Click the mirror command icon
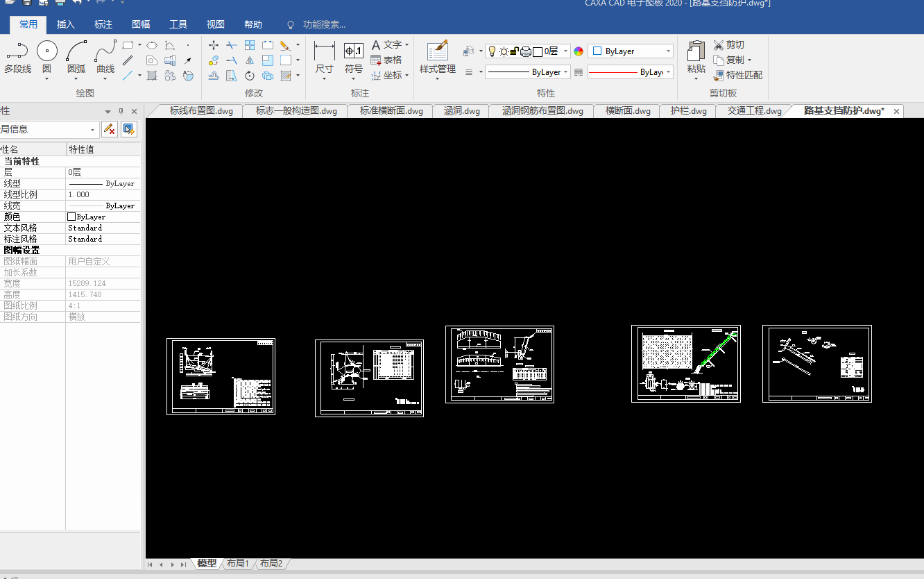Image resolution: width=924 pixels, height=579 pixels. click(250, 60)
